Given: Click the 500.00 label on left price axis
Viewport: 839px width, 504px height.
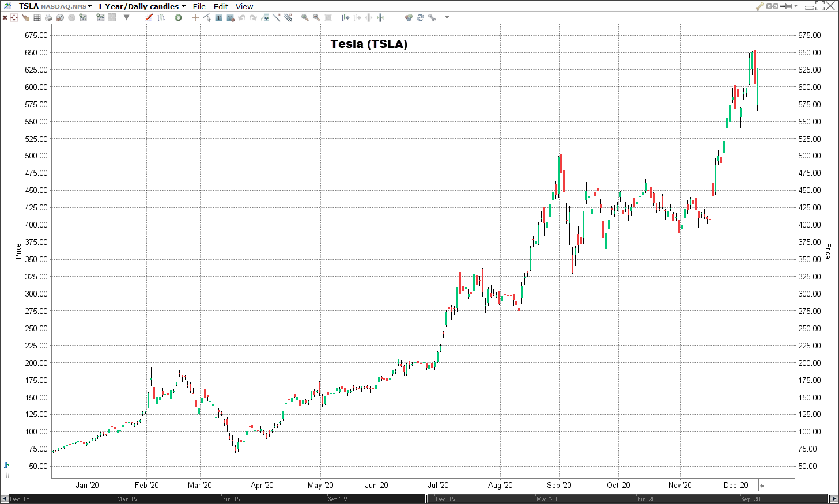Looking at the screenshot, I should click(36, 156).
